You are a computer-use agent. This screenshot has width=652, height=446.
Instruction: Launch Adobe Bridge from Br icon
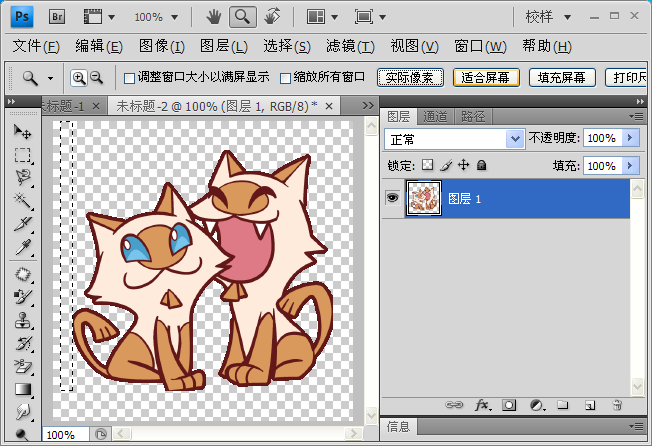(x=57, y=17)
